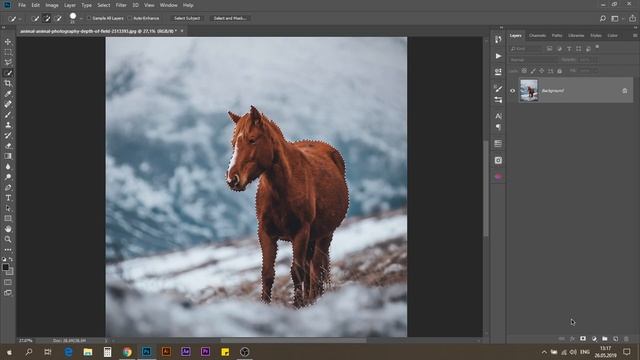
Task: Choose Add to Selection mode
Action: click(47, 18)
